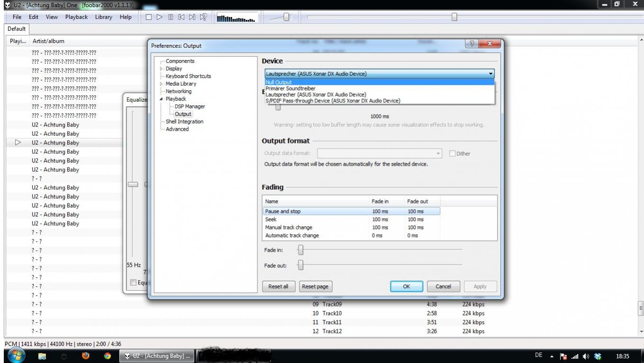Expand the Display tree node
This screenshot has width=644, height=363.
(161, 69)
